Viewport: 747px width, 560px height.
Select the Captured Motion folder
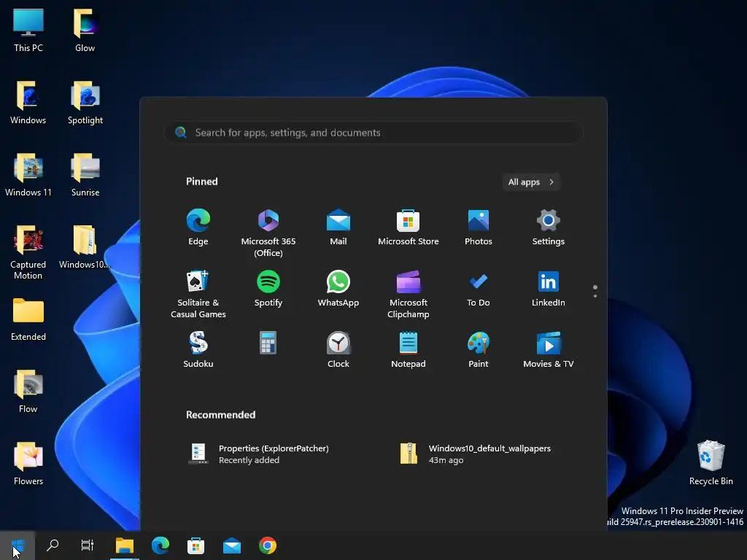[x=28, y=252]
